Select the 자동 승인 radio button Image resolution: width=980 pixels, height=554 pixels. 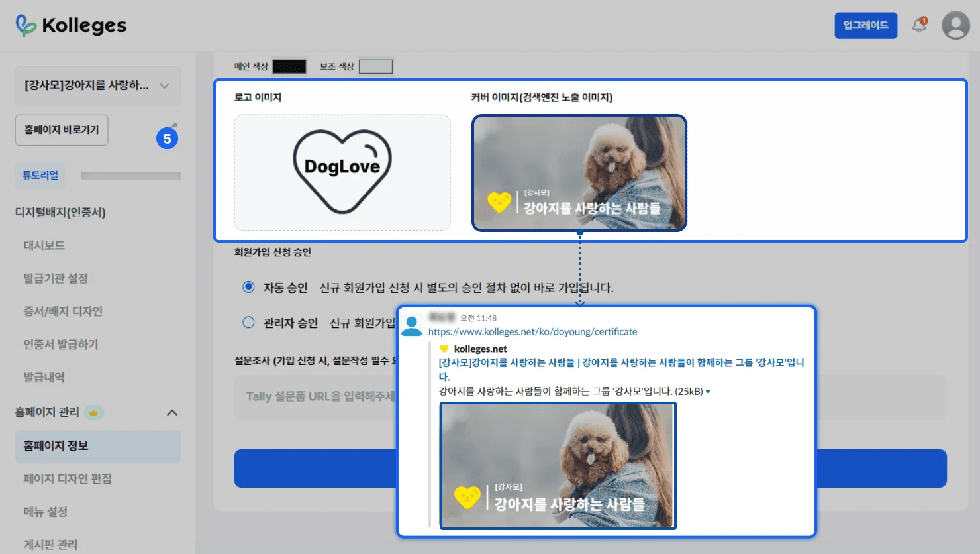click(248, 287)
